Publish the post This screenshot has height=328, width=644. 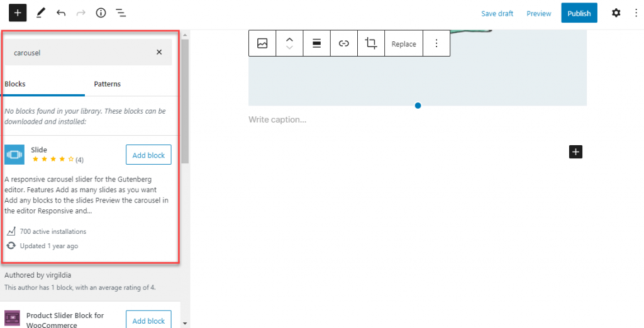point(579,13)
